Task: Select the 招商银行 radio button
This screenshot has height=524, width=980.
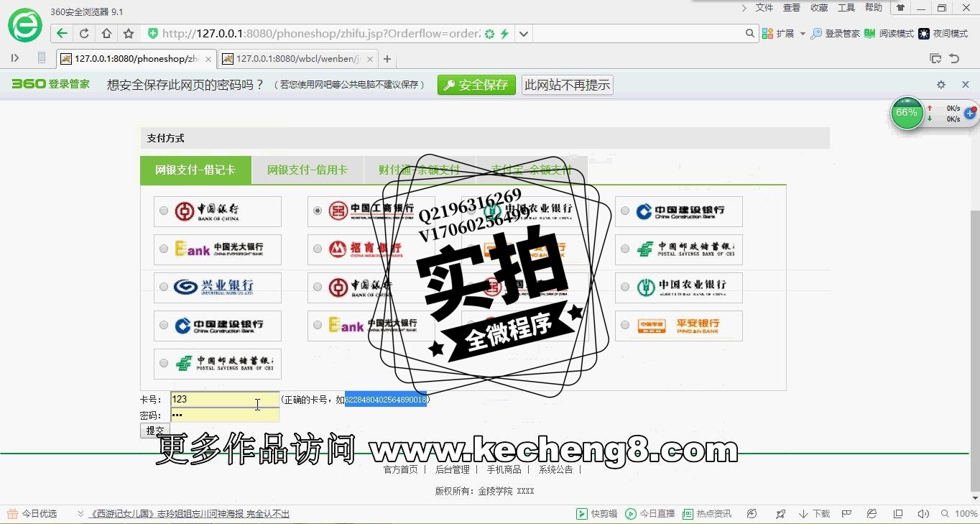Action: [x=318, y=249]
